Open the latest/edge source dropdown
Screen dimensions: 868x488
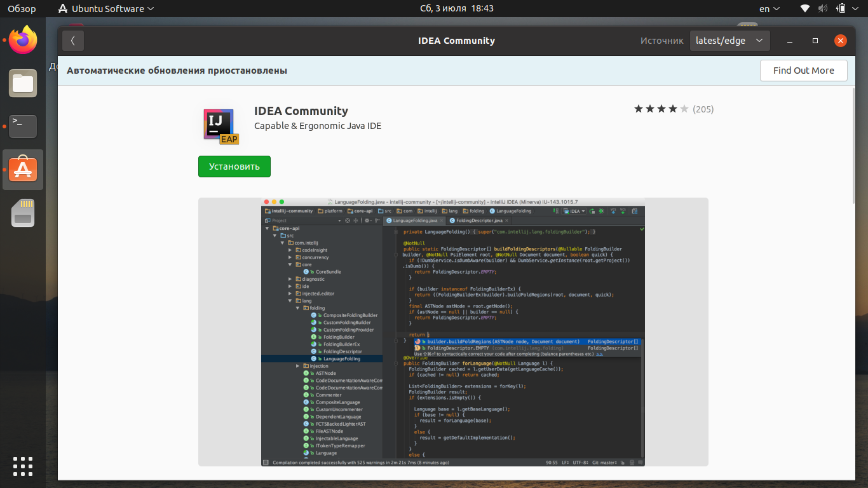coord(729,41)
